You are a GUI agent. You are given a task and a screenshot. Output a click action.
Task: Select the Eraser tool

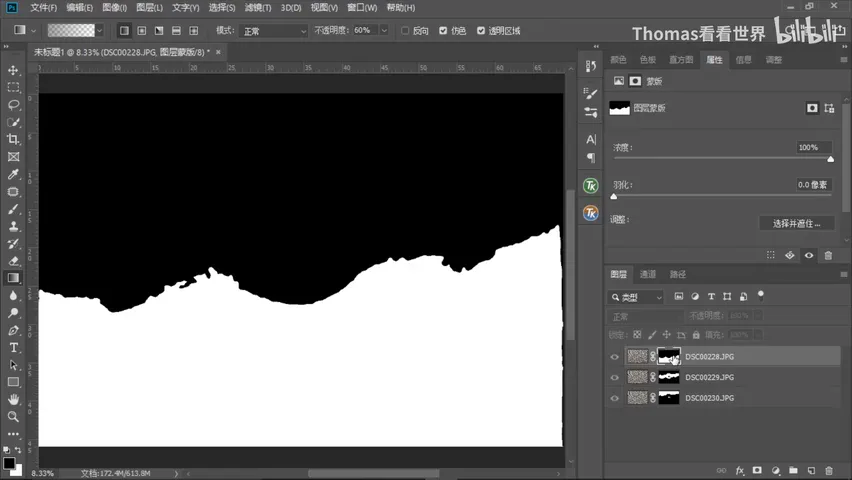coord(14,261)
